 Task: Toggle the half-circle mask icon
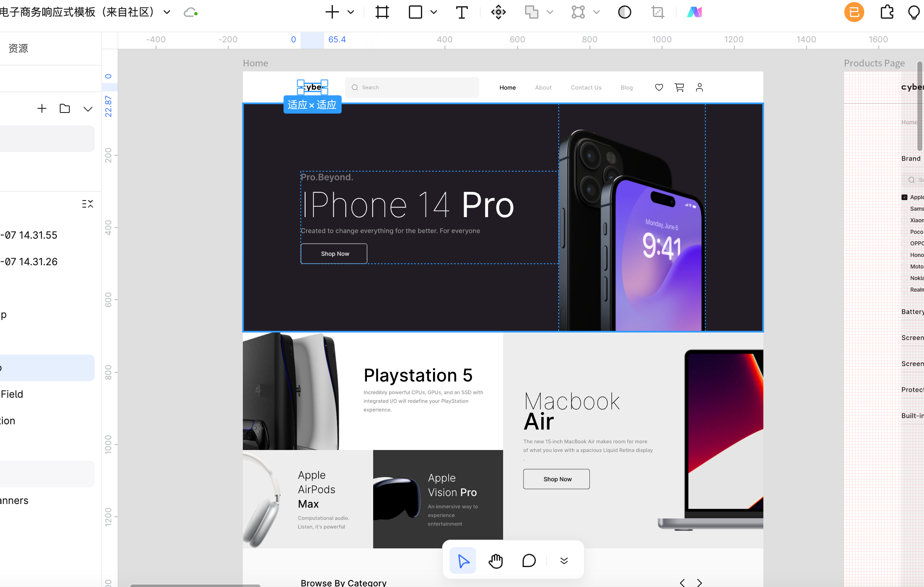click(625, 12)
